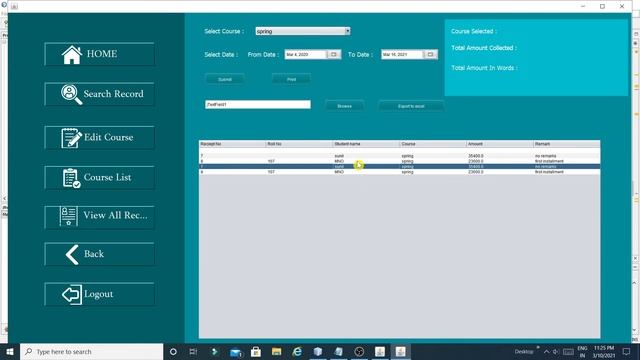The height and width of the screenshot is (360, 640).
Task: Open File Explorer from taskbar
Action: pos(277,351)
